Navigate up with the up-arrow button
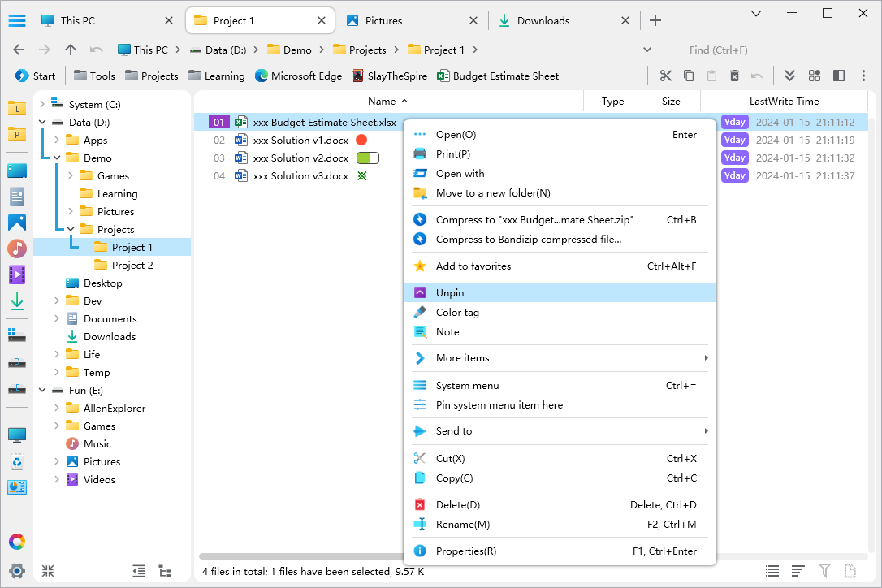 point(71,50)
